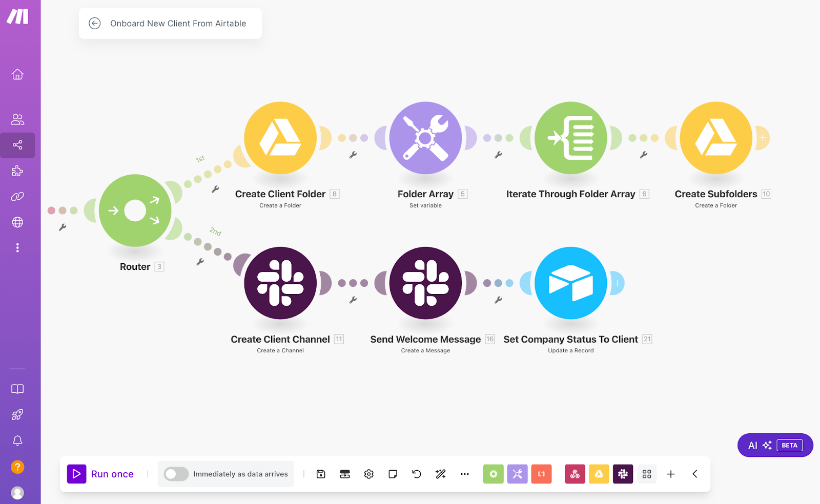
Task: Open the Set Company Status To Client Airtable module
Action: tap(571, 283)
